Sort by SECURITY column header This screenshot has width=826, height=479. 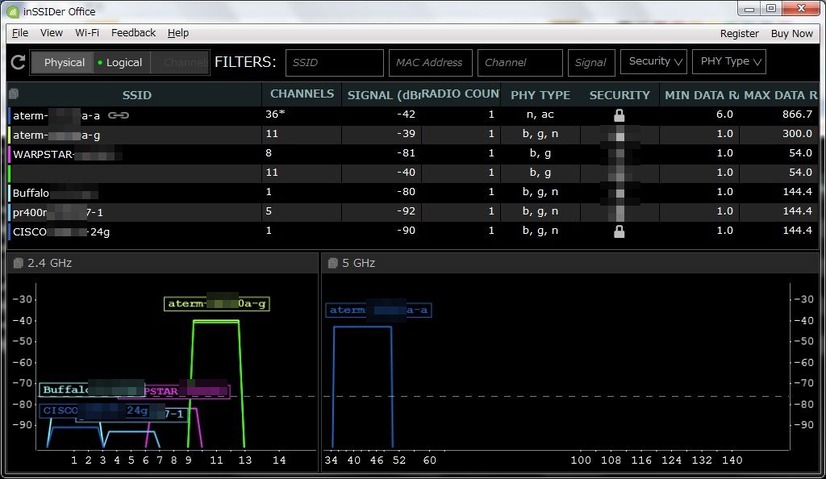(620, 95)
